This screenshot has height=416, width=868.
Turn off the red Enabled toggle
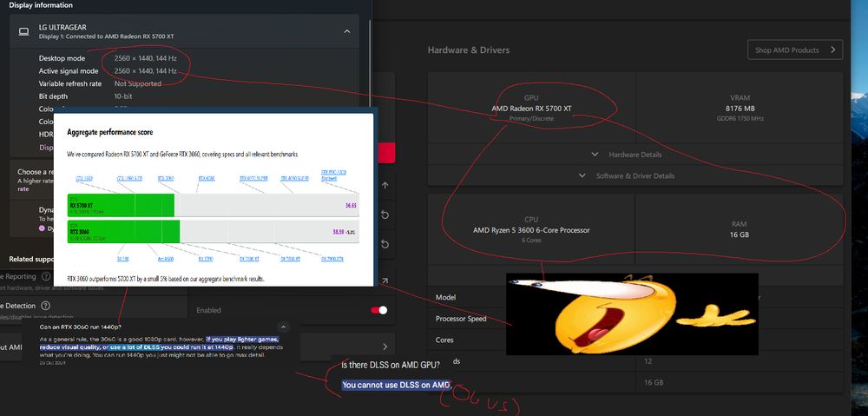click(x=379, y=310)
